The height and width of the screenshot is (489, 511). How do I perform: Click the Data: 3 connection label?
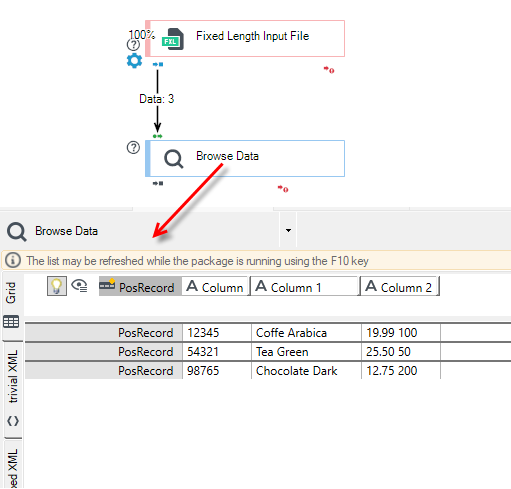[x=157, y=99]
